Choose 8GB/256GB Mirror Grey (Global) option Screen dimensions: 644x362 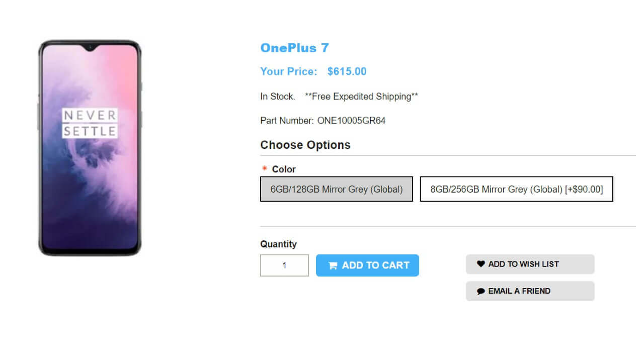pyautogui.click(x=516, y=189)
